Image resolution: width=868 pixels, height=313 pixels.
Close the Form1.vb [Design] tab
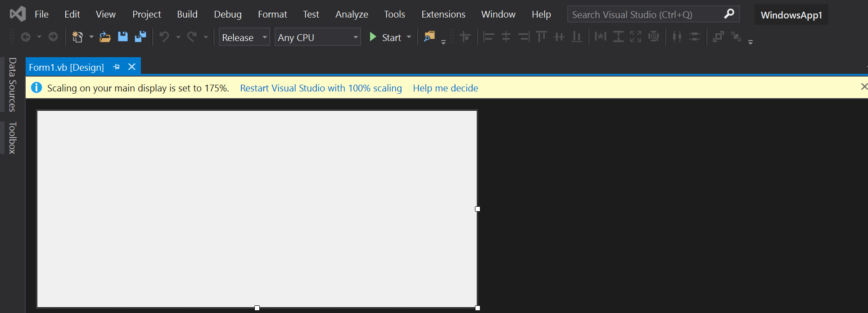132,67
